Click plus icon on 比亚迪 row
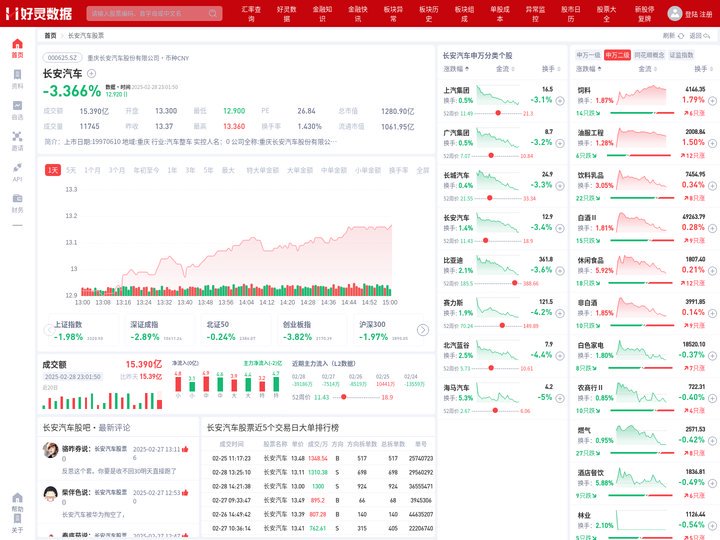This screenshot has width=720, height=540. (560, 271)
